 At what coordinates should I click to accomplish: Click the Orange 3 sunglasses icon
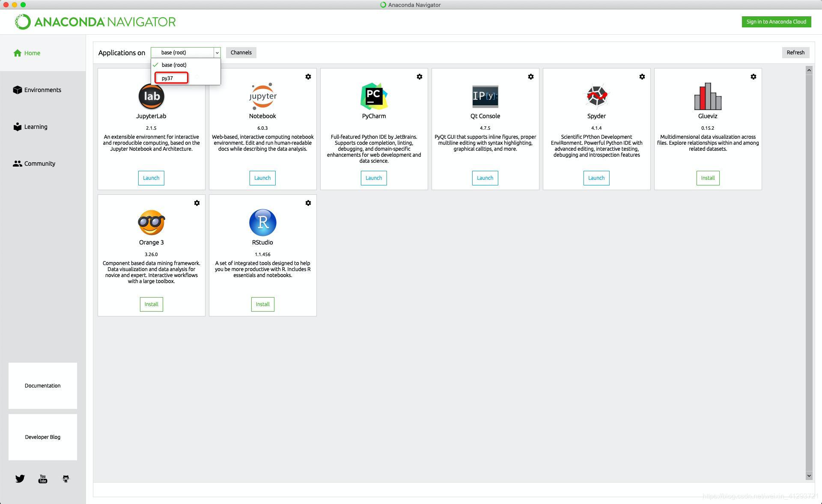click(151, 223)
